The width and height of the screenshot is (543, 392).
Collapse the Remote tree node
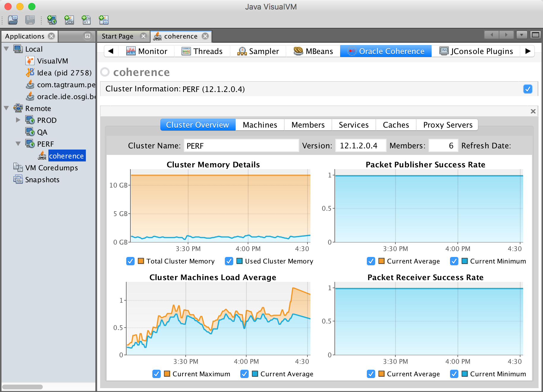pyautogui.click(x=6, y=108)
